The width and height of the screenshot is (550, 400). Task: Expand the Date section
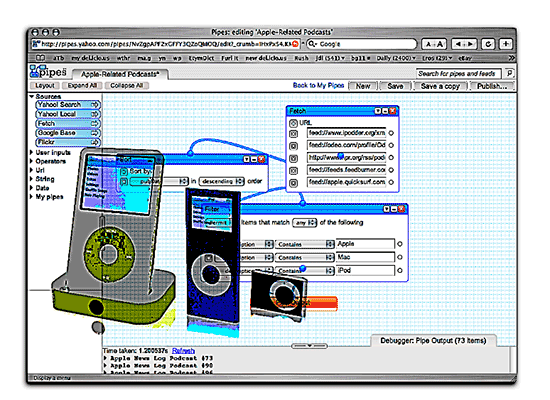coord(32,188)
